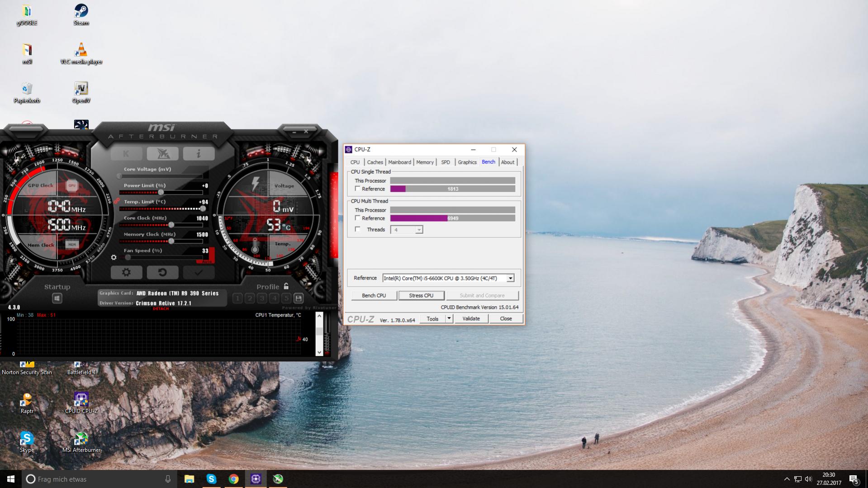Click the Temp. Limit slider handle
Image resolution: width=868 pixels, height=488 pixels.
[203, 208]
